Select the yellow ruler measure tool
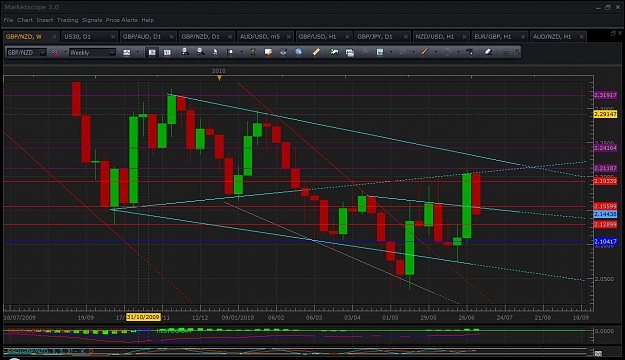The image size is (625, 360). coord(316,52)
